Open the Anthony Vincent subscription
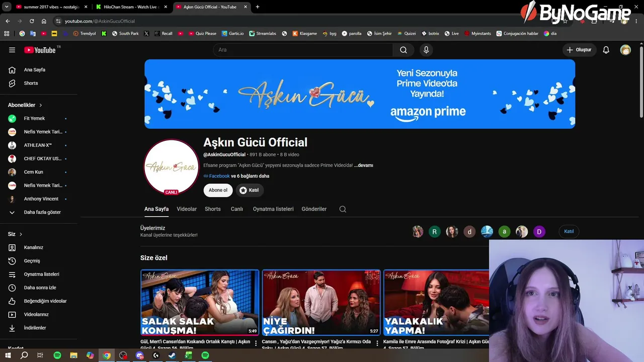 (x=40, y=199)
